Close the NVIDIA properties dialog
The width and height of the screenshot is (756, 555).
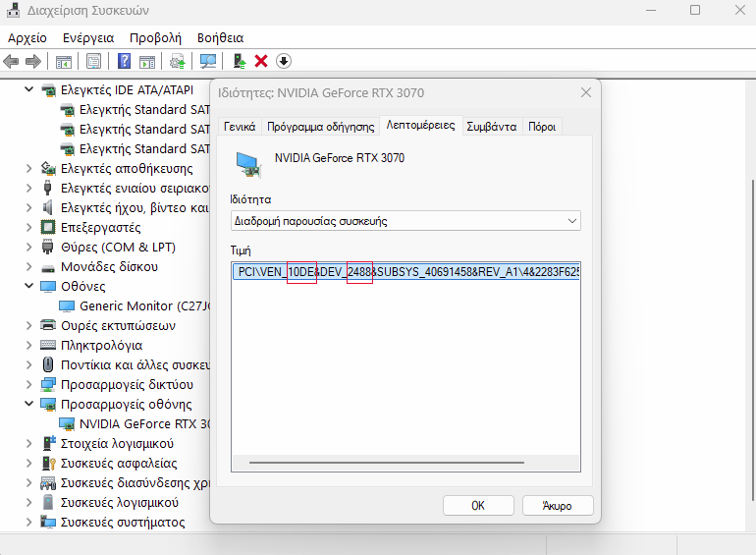click(586, 92)
